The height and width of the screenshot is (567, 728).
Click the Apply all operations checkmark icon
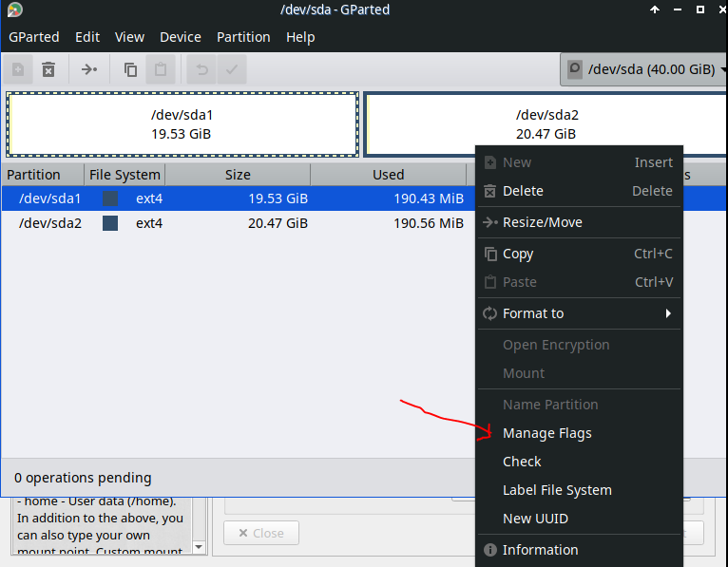pos(232,69)
